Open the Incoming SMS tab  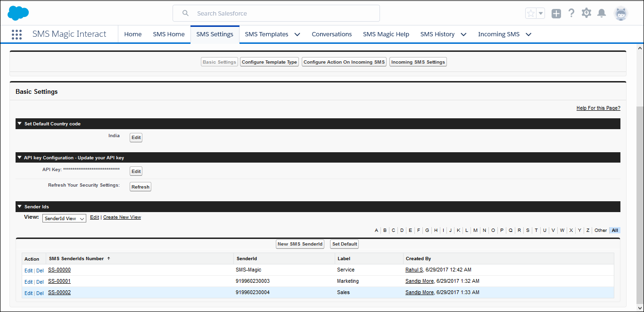(x=499, y=34)
